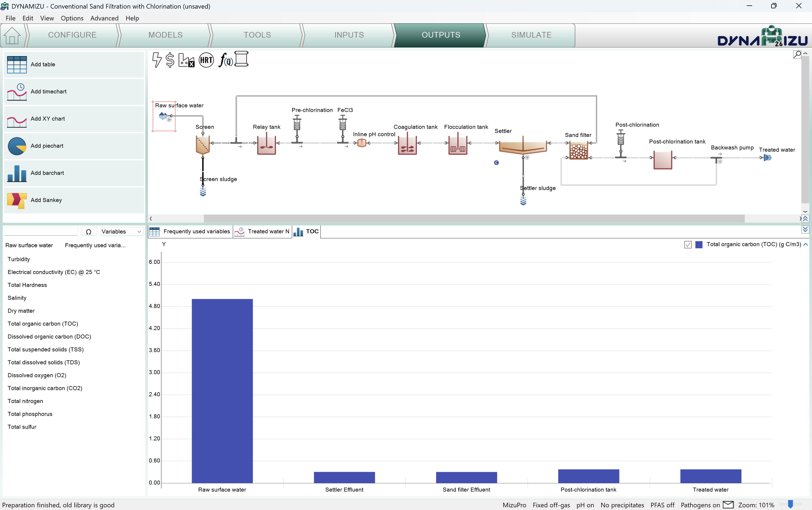Click the energy lightning bolt icon
This screenshot has height=510, width=812.
point(157,60)
